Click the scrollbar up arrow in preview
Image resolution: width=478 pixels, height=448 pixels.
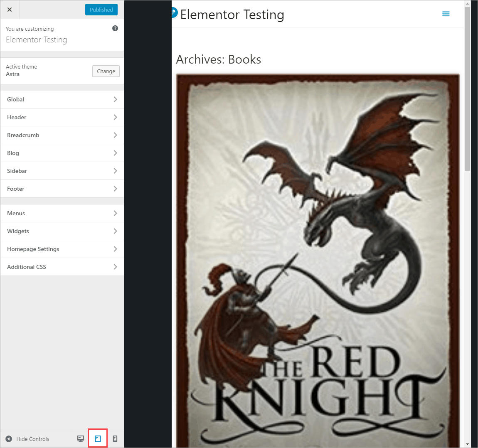[467, 4]
